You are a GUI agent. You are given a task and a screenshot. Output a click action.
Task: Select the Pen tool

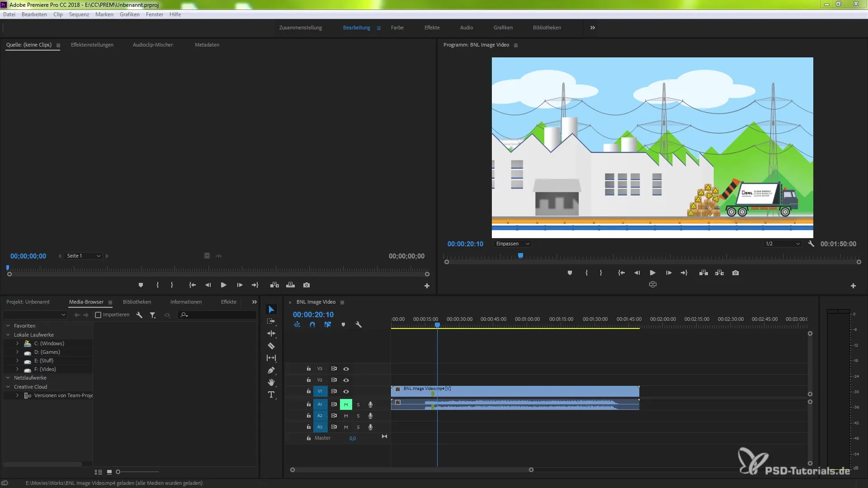[271, 370]
